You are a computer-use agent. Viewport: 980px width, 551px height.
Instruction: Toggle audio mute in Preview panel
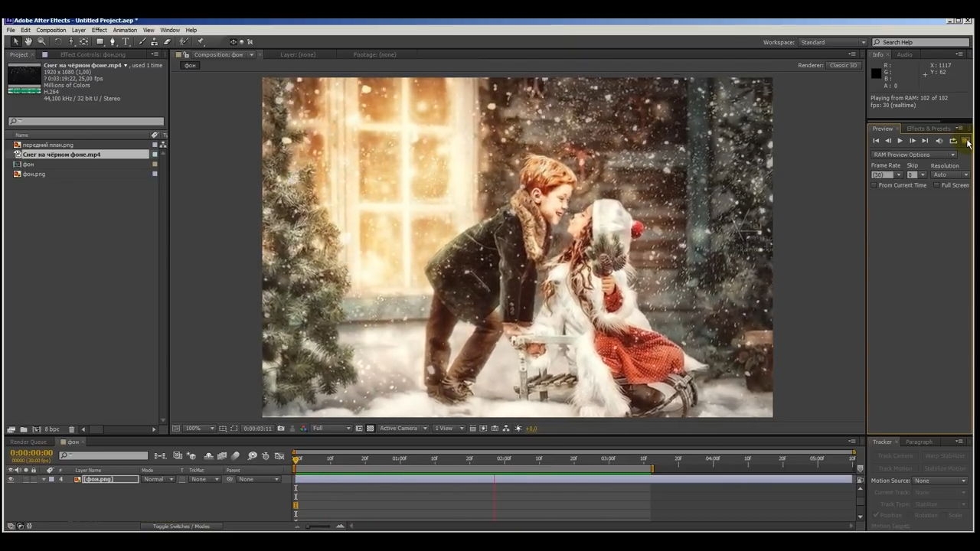pyautogui.click(x=939, y=141)
